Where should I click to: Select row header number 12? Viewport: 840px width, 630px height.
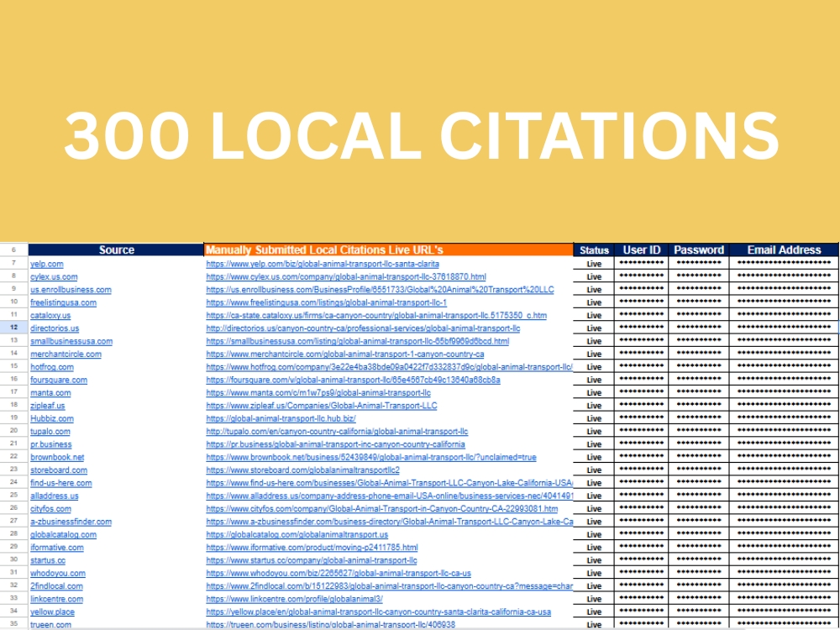pyautogui.click(x=14, y=328)
